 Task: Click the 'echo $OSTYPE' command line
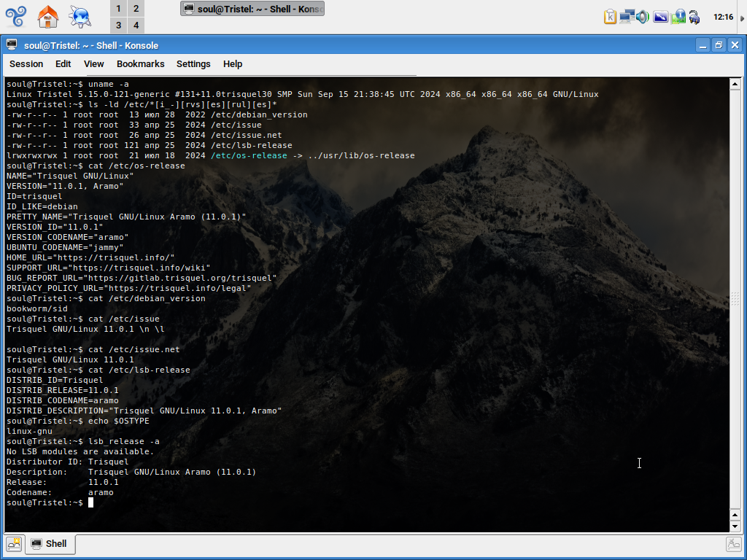click(78, 421)
